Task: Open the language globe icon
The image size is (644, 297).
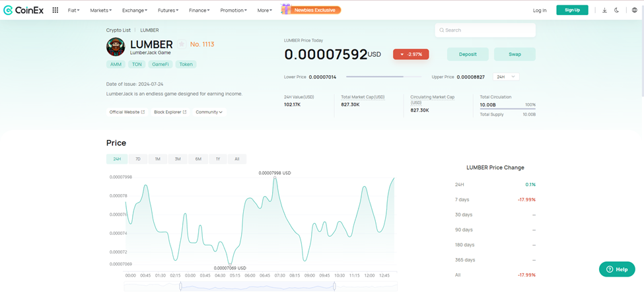Action: point(635,11)
